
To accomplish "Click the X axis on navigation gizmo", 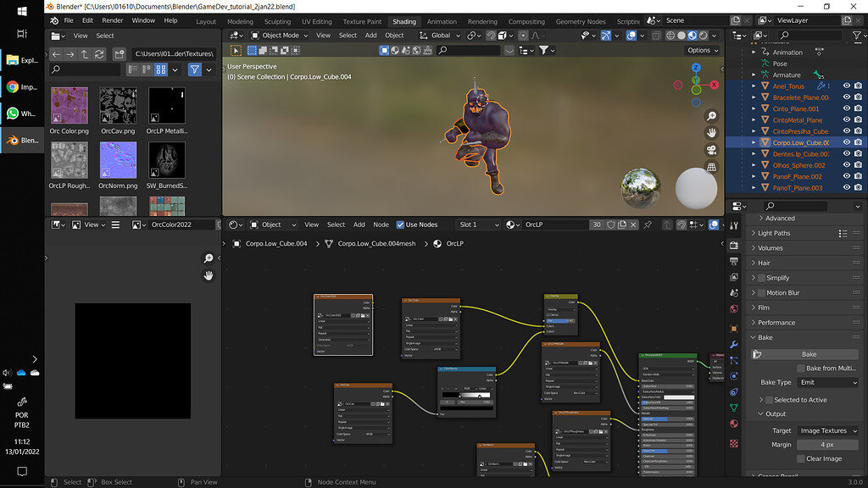I will click(x=714, y=85).
